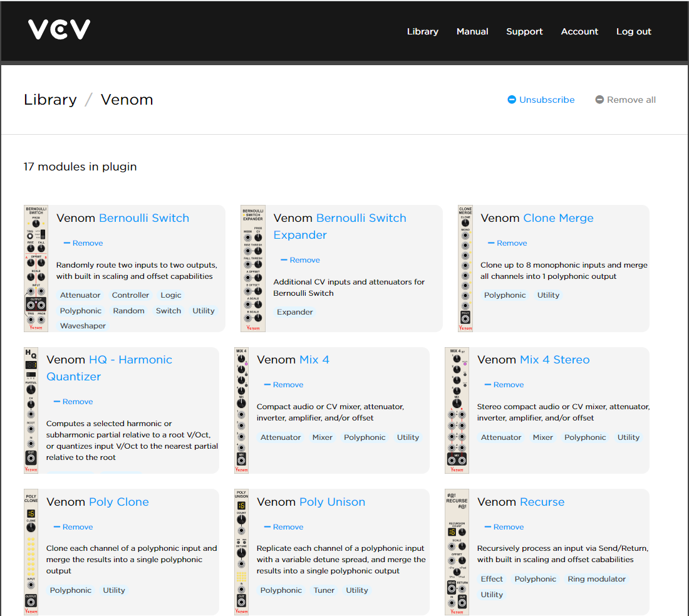This screenshot has width=689, height=616.
Task: Click the Random tag on Bernoulli Switch
Action: (128, 310)
